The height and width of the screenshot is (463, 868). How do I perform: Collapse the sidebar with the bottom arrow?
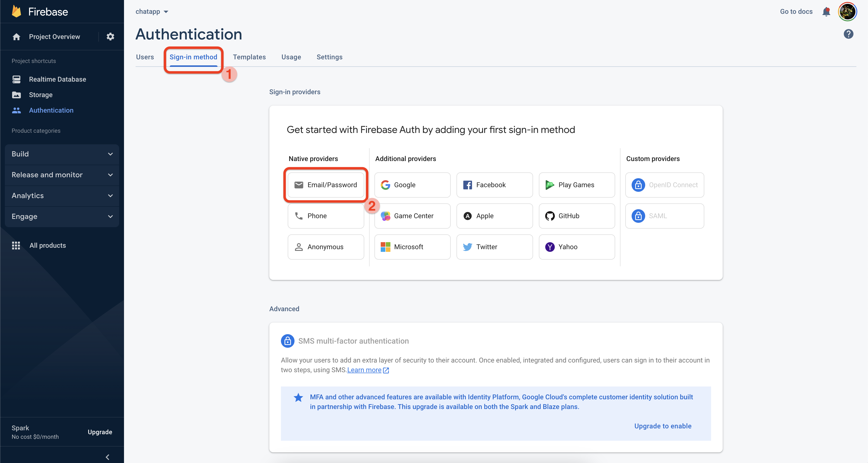point(108,457)
